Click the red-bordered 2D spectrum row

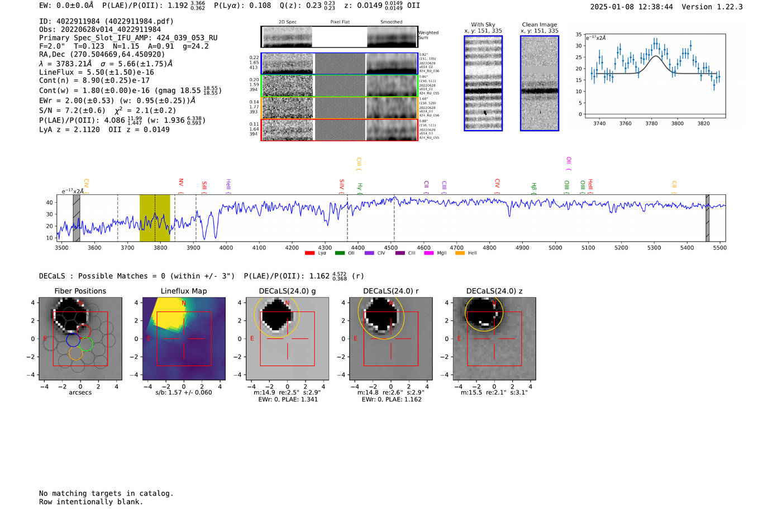tap(340, 130)
